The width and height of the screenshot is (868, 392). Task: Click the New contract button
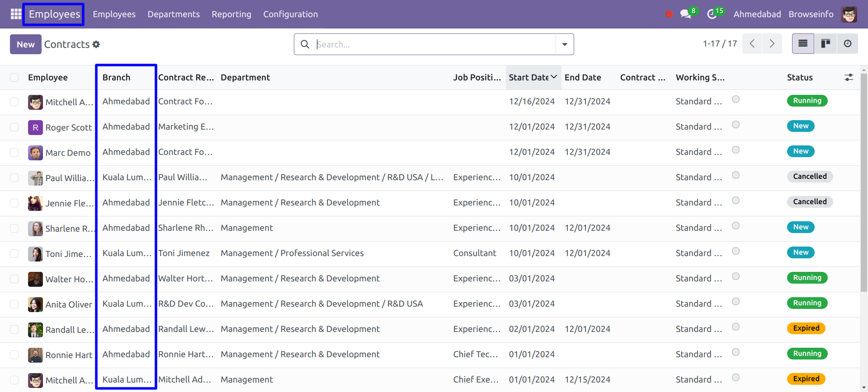click(x=26, y=44)
